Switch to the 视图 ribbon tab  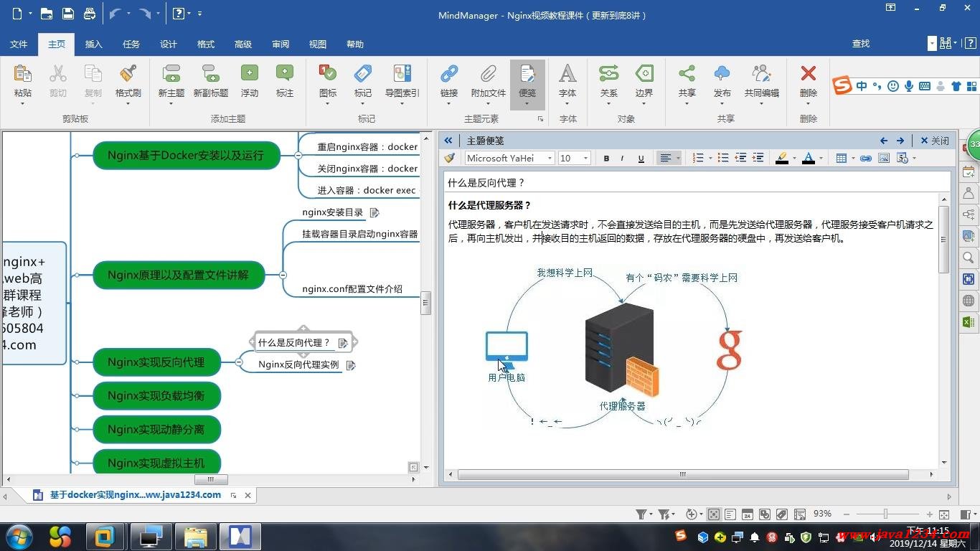318,44
